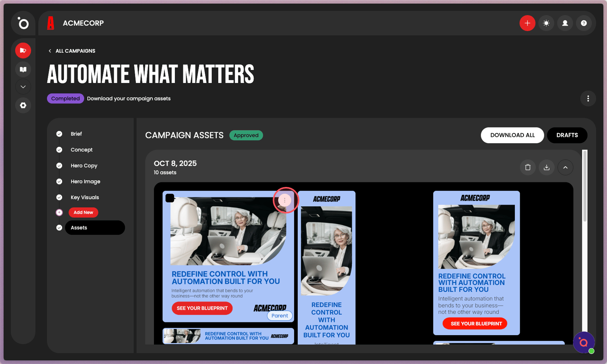Select the campaigns megaphone sidebar icon

23,50
